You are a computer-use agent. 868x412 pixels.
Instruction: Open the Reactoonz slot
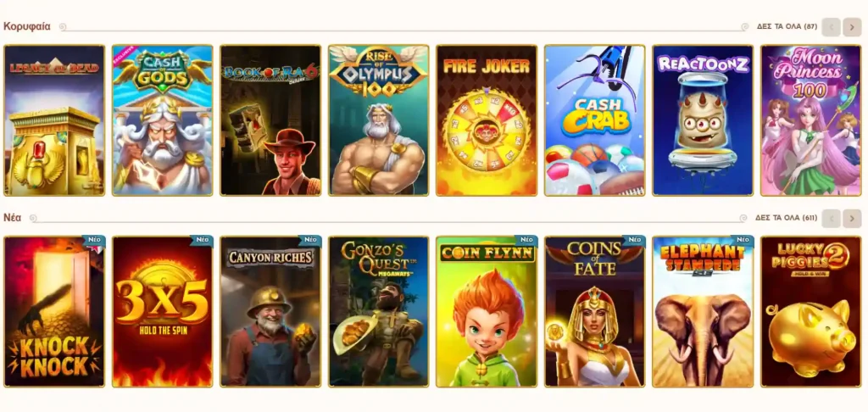[x=703, y=120]
